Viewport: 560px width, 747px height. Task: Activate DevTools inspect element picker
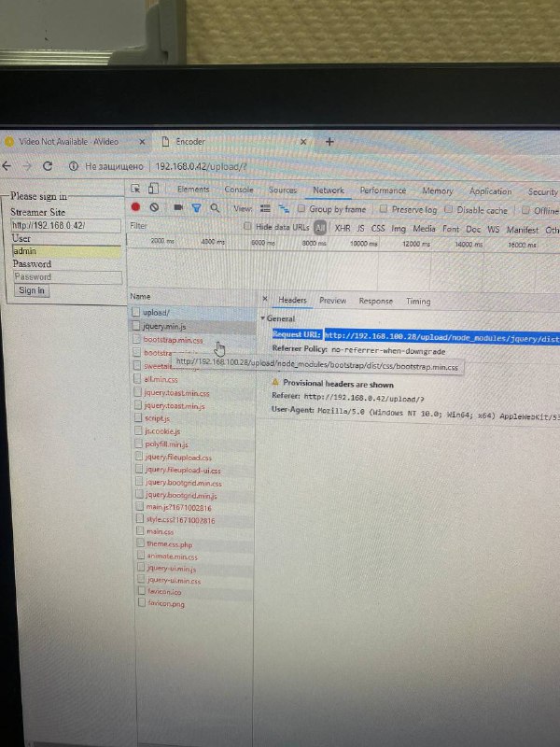[x=135, y=189]
